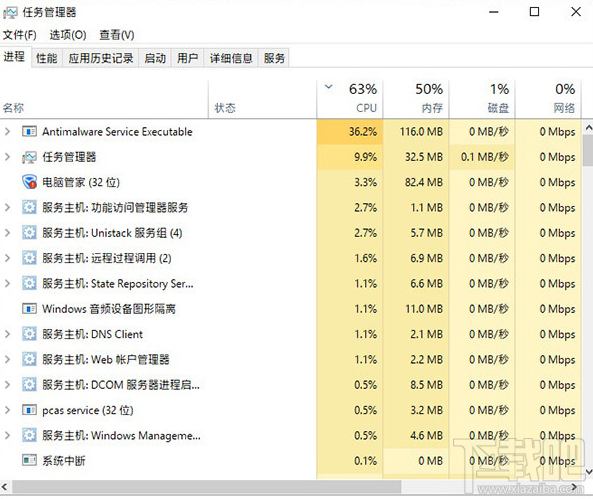Expand pcas service (32 位) group
The image size is (593, 499).
point(7,410)
